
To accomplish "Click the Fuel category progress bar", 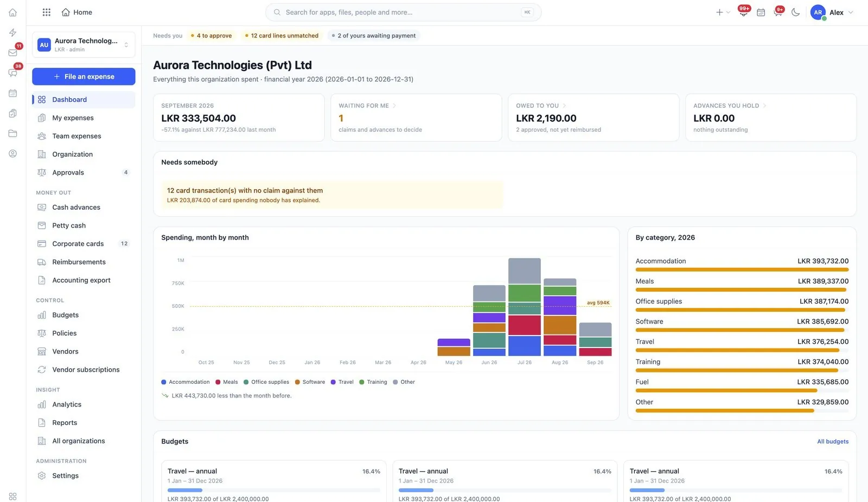I will click(x=742, y=390).
